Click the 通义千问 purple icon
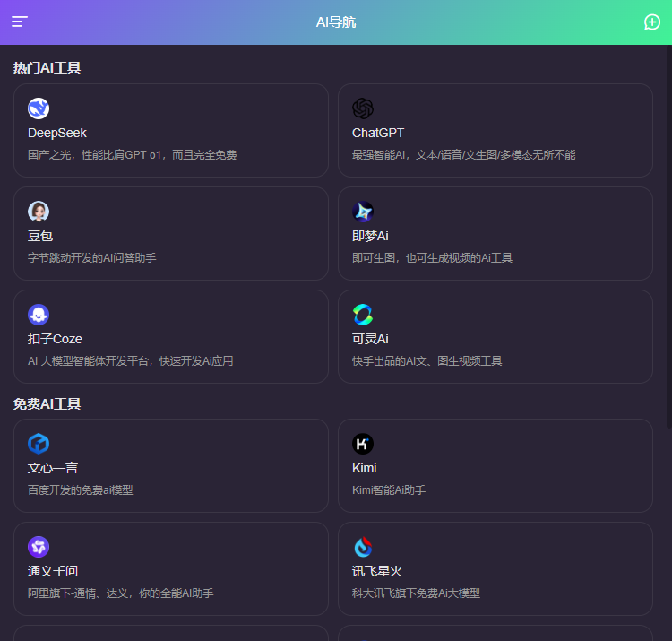The image size is (672, 641). click(39, 547)
